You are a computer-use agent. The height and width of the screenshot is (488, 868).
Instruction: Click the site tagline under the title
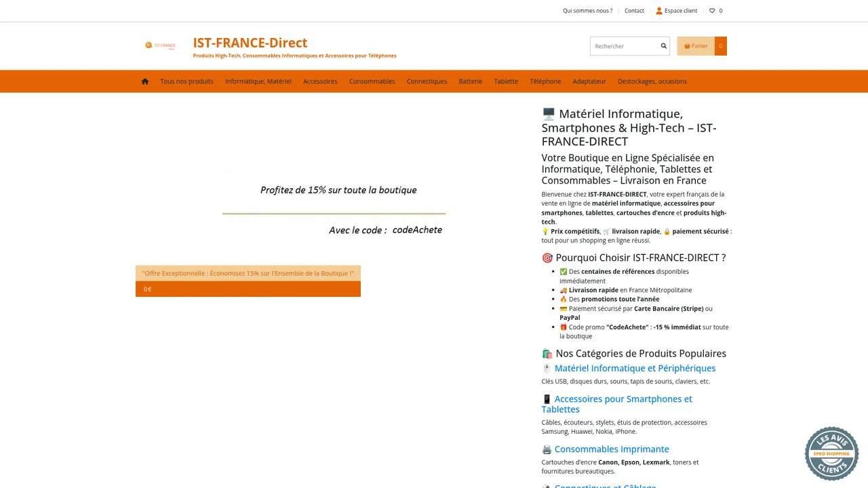294,56
